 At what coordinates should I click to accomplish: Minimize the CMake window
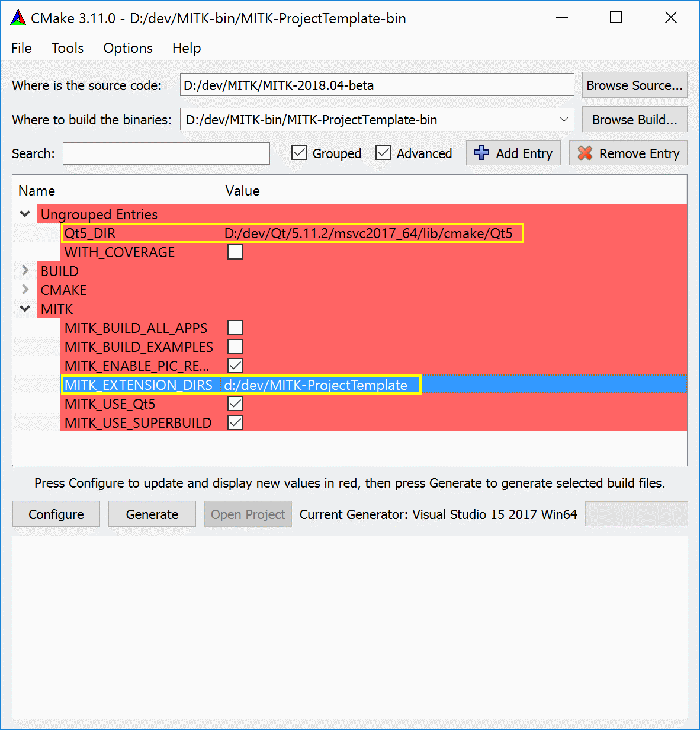[562, 18]
